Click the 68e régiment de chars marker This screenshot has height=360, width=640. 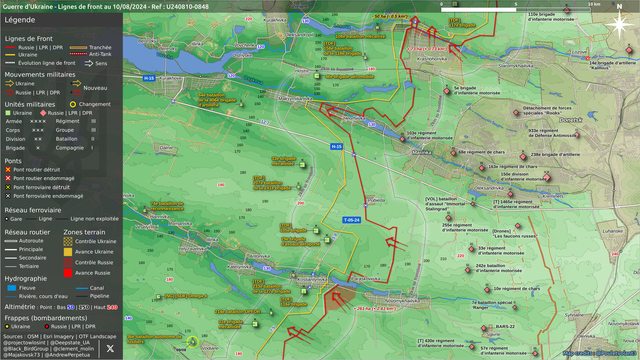[453, 153]
